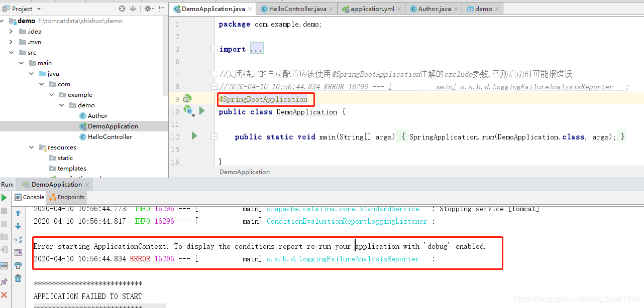Click the Print console icon

(18, 265)
